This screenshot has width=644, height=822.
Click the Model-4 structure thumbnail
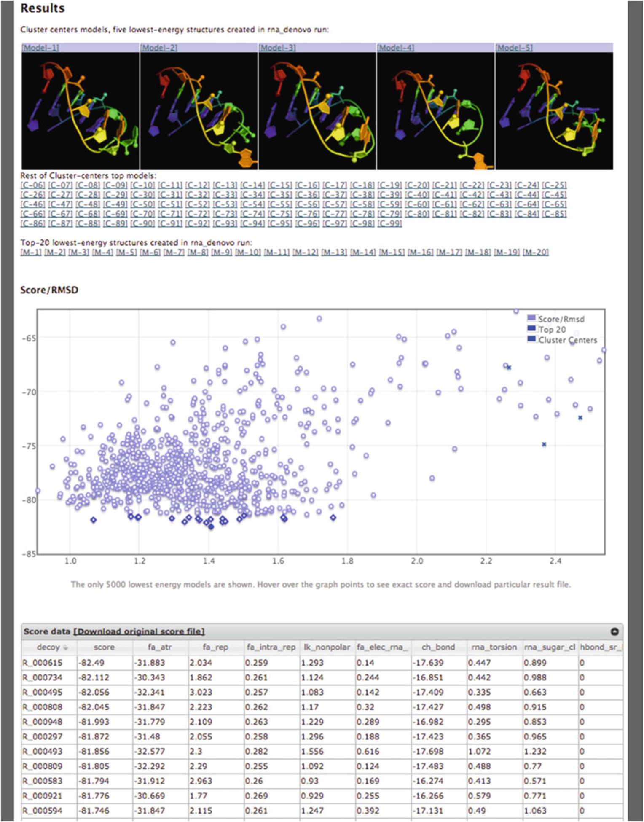coord(436,111)
